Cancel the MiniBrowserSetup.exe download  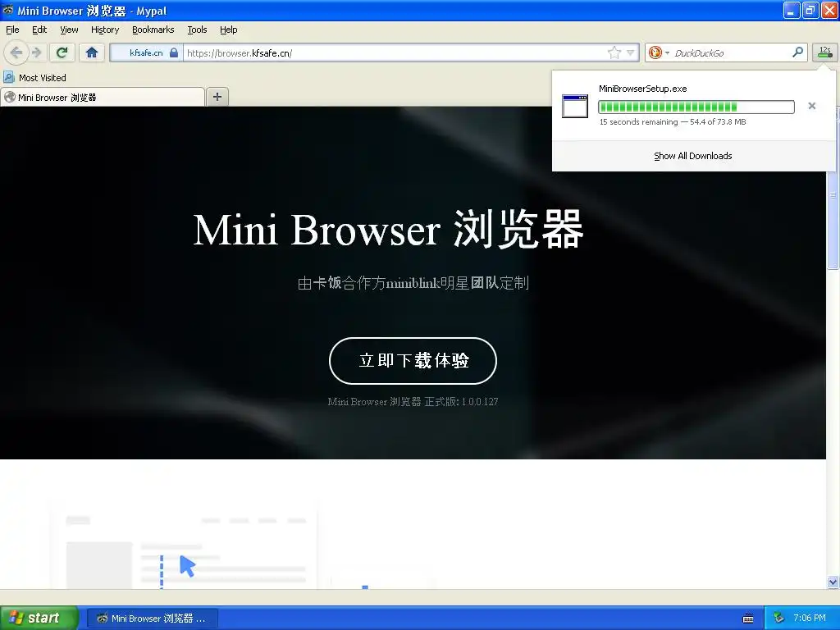(811, 106)
